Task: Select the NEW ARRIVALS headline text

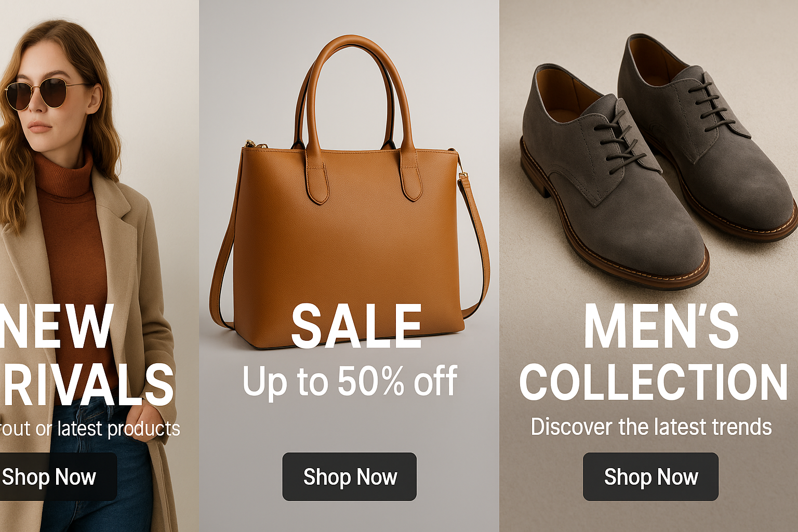Action: click(87, 355)
